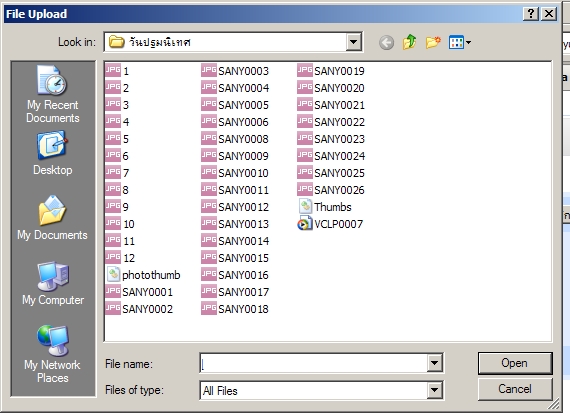Select file SANY0025
The image size is (570, 416).
(x=331, y=173)
